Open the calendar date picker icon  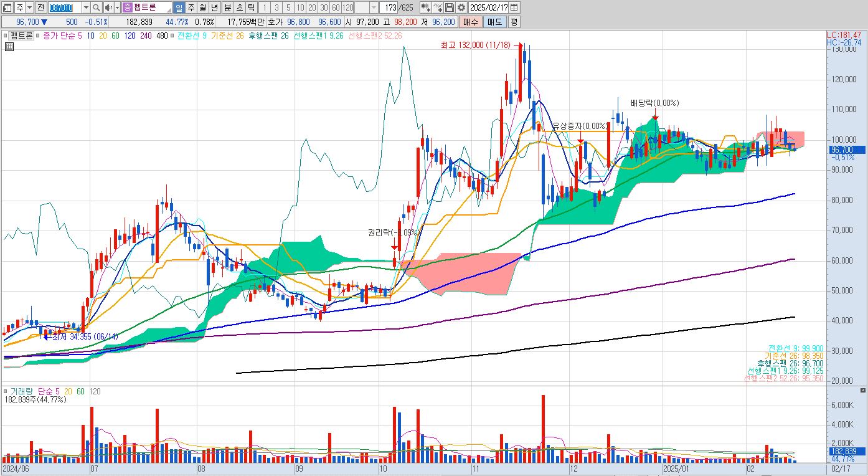click(x=514, y=7)
